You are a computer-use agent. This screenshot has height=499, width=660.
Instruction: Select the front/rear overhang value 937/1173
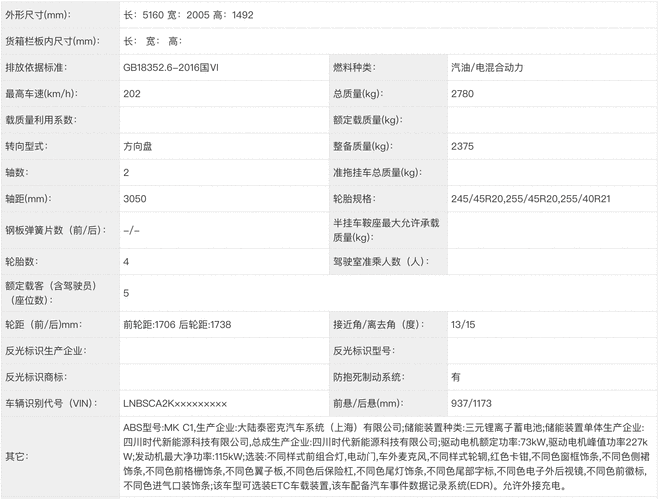pyautogui.click(x=474, y=403)
